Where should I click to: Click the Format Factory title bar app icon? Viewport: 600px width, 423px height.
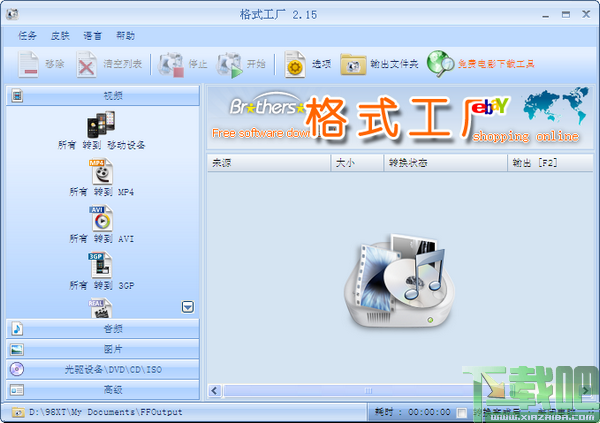12,14
